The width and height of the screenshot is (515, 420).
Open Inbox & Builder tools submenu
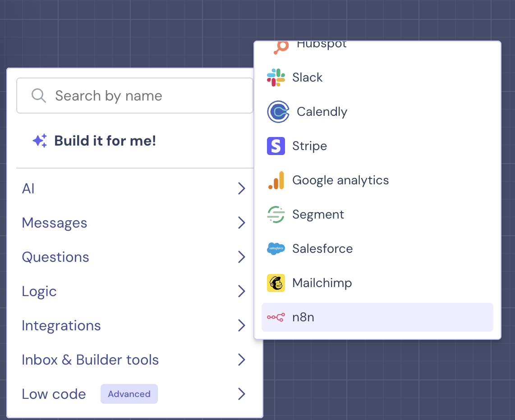tap(90, 360)
